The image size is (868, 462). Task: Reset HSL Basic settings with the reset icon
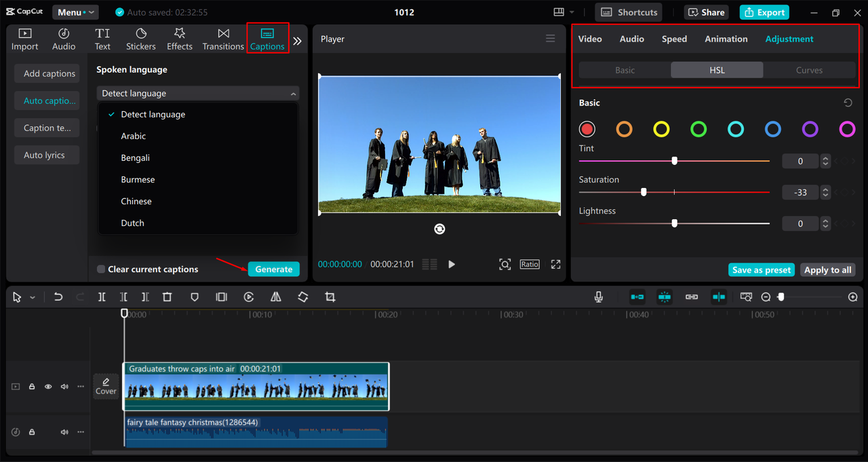[848, 103]
